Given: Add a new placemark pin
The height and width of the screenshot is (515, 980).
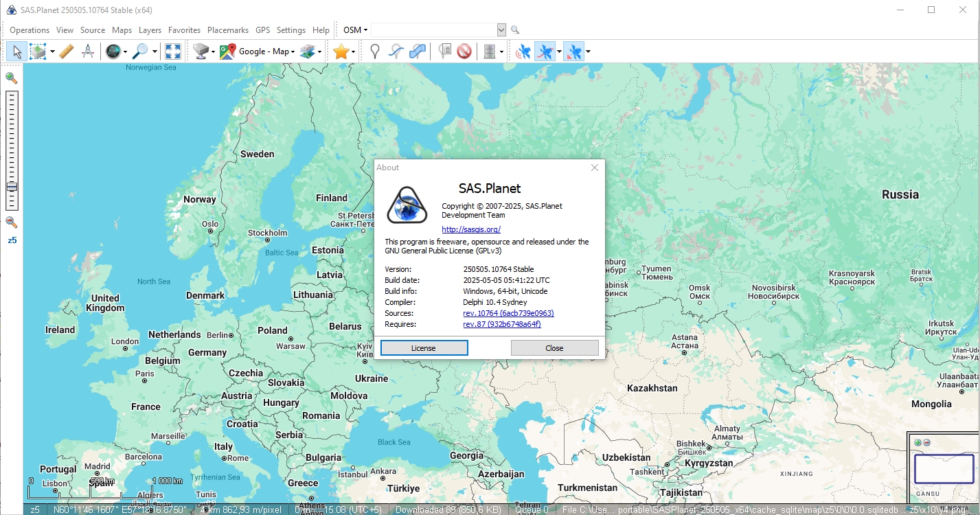Looking at the screenshot, I should point(374,51).
